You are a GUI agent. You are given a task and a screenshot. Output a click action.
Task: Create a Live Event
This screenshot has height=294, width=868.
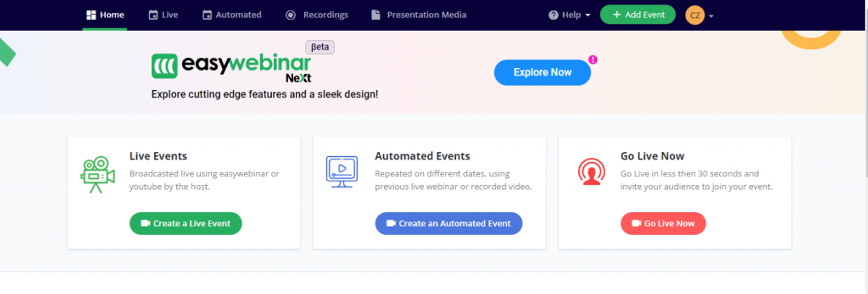(x=186, y=224)
